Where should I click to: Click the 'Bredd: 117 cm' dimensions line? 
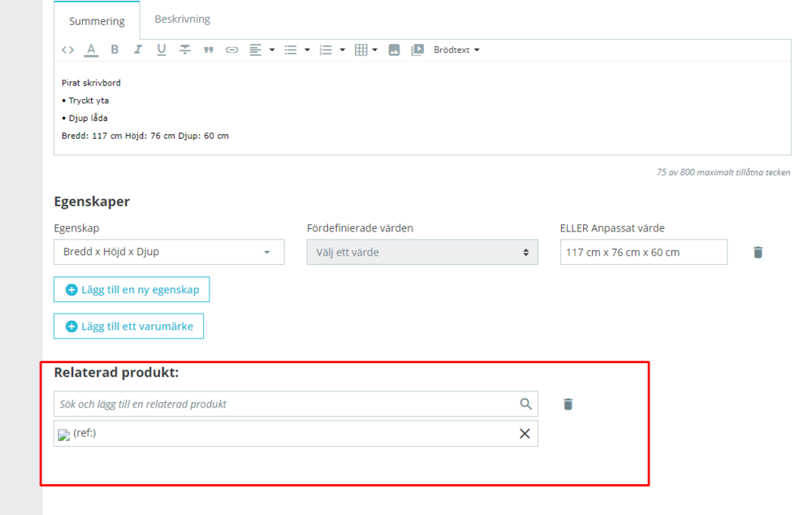coord(145,136)
